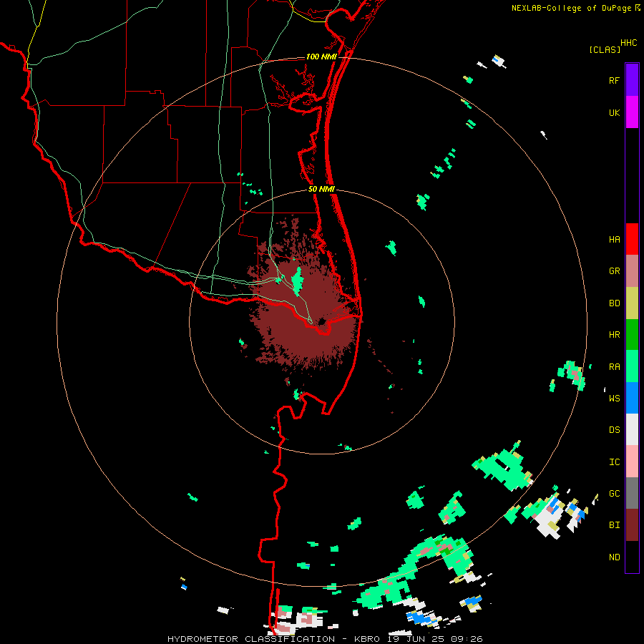
Task: Click the RF legend label
Action: tap(614, 80)
